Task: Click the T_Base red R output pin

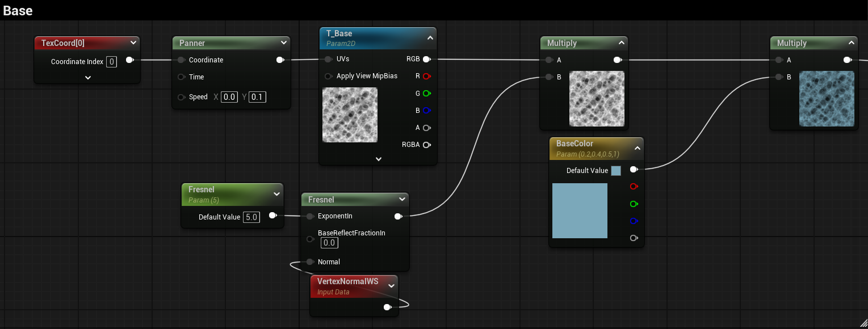Action: [x=426, y=76]
